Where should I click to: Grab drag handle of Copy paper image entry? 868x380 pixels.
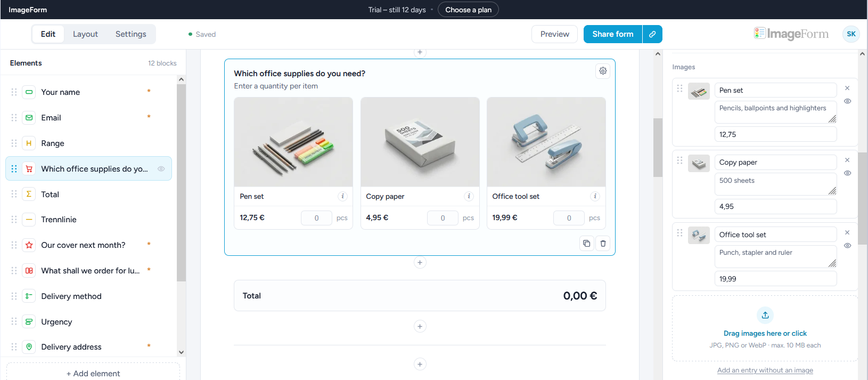[679, 160]
